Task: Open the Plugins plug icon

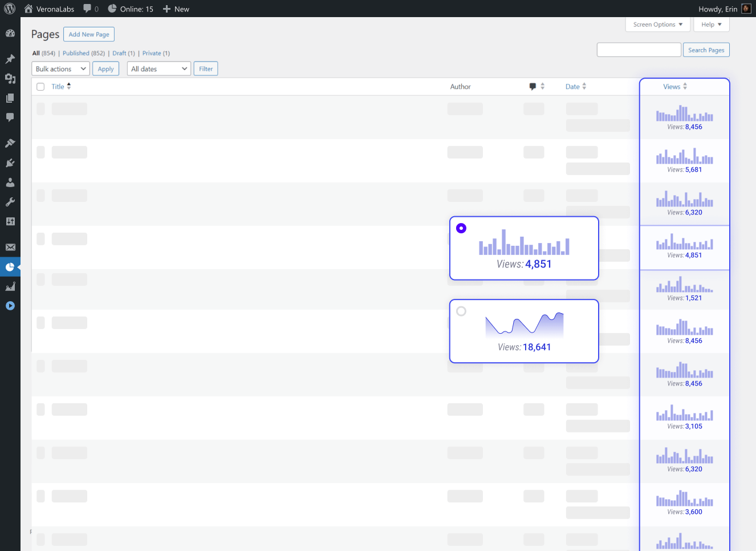Action: click(x=10, y=163)
